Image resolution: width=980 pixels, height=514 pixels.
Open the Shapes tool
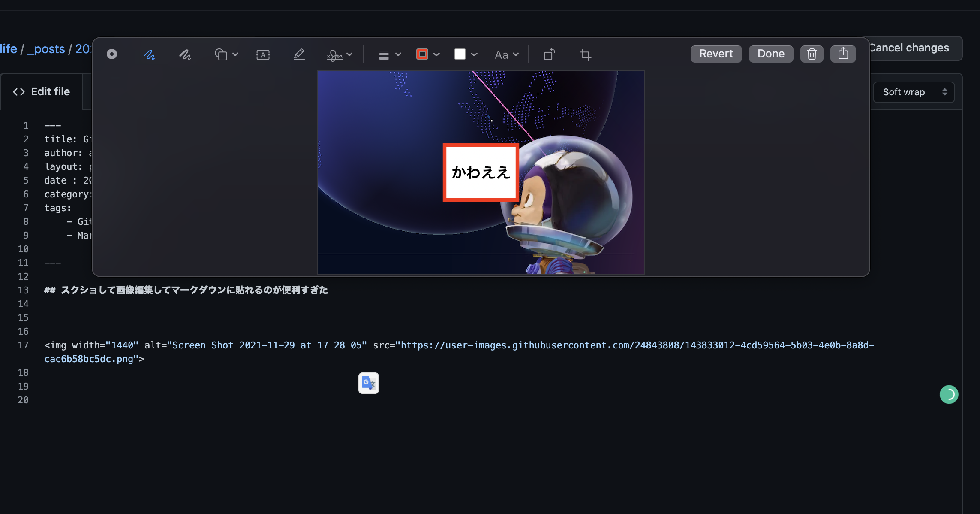click(x=221, y=54)
